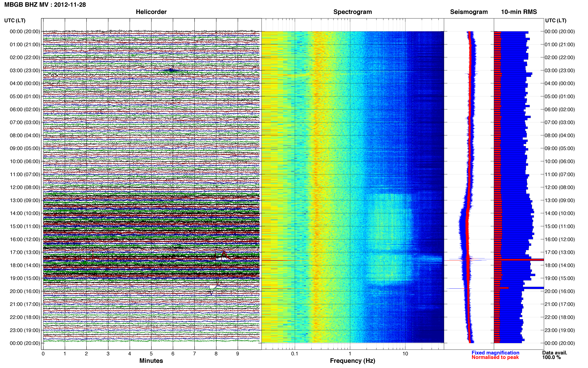The height and width of the screenshot is (368, 588).
Task: Select the Spectrogram panel heading
Action: (x=352, y=12)
